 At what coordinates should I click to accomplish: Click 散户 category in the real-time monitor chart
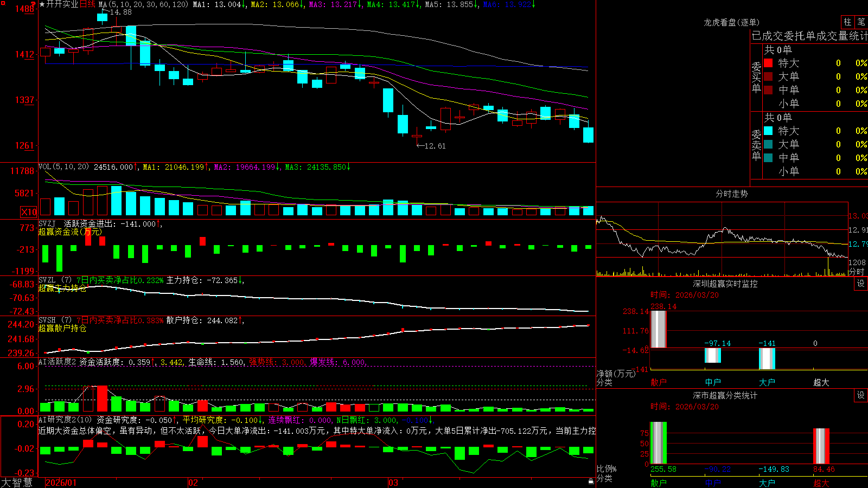tap(659, 382)
